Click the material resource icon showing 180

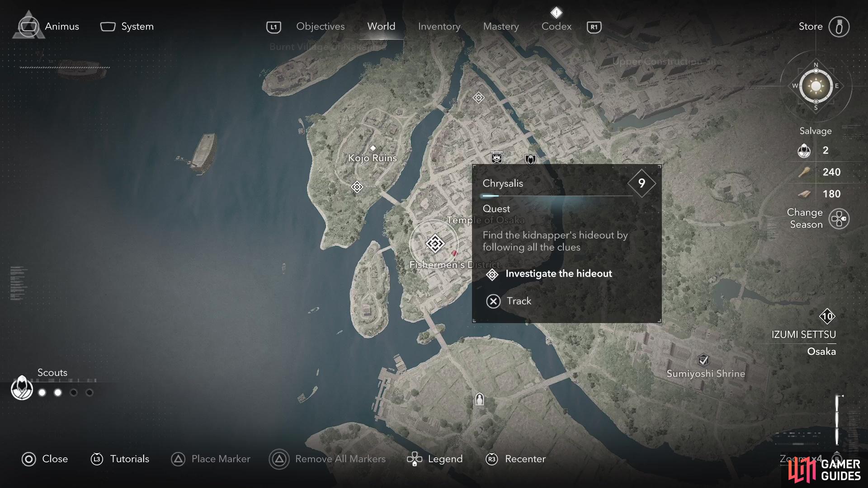pos(804,194)
